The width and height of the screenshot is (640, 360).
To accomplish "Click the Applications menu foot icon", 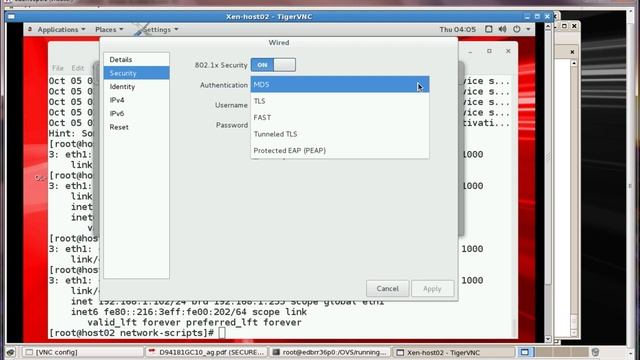I will click(x=30, y=29).
